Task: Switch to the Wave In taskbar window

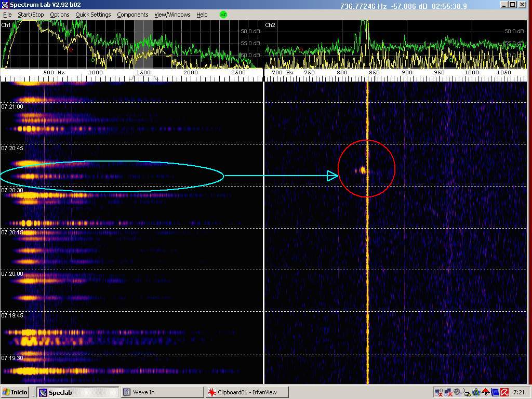Action: click(143, 392)
